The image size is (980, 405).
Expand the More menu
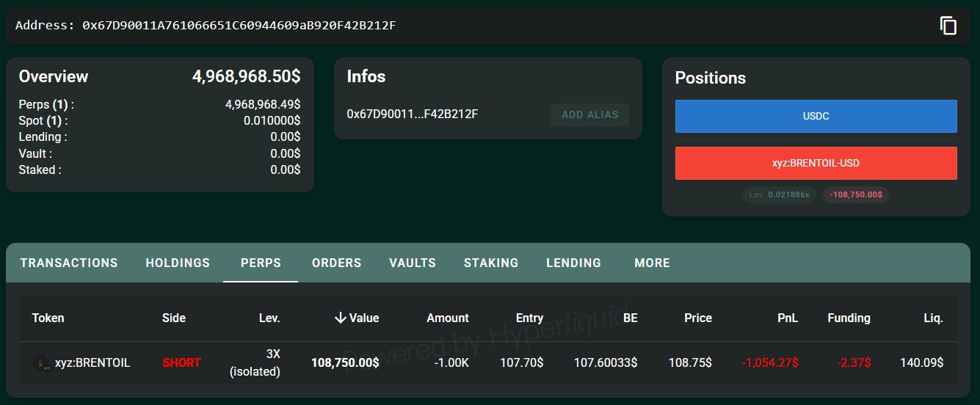pyautogui.click(x=652, y=263)
